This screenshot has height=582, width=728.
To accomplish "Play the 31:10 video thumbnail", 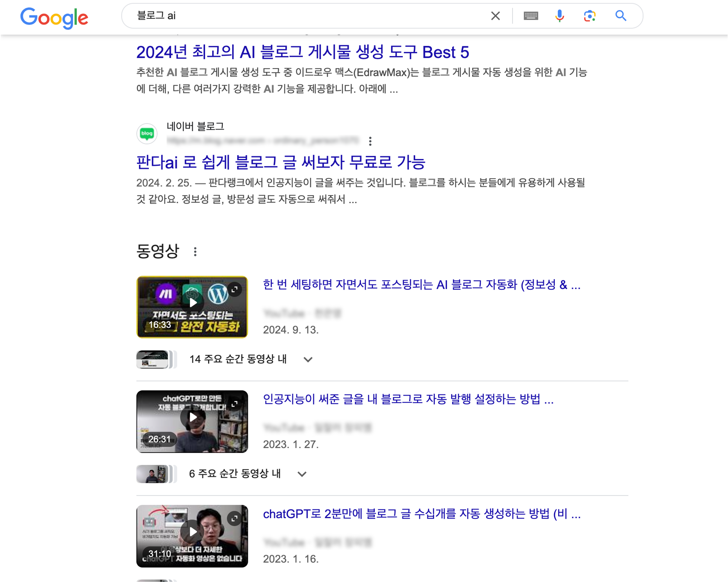I will 192,536.
